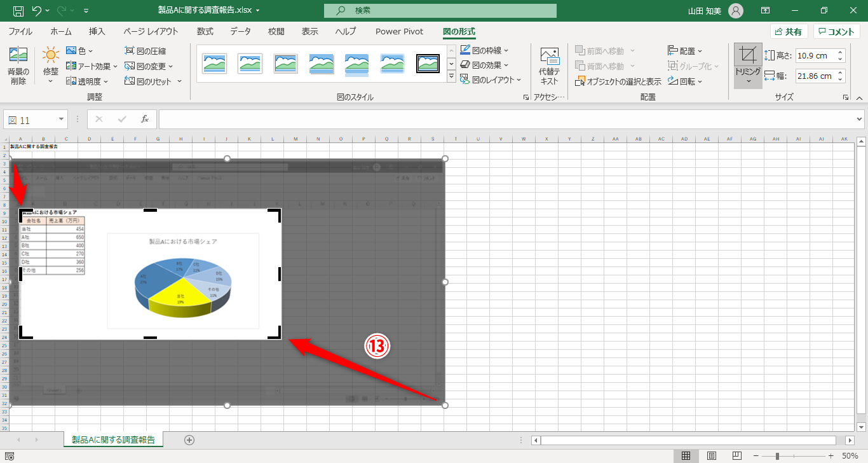Screen dimensions: 868x463
Task: Open the View (表示) tab
Action: coord(310,32)
